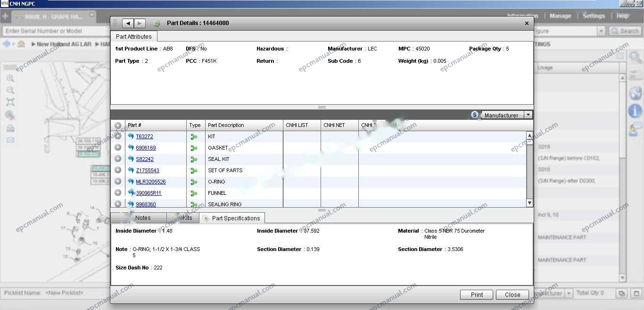The height and width of the screenshot is (310, 644).
Task: Click the CNHI LIST column header
Action: point(302,125)
